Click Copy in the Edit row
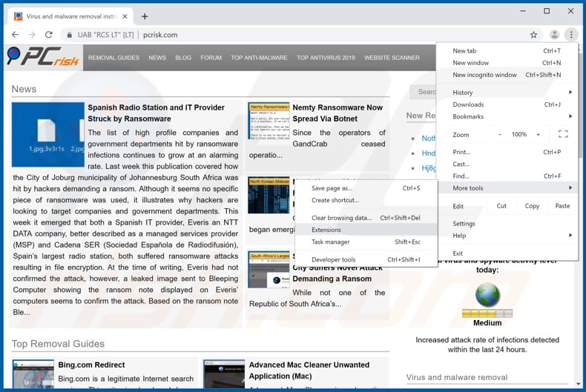 click(532, 206)
